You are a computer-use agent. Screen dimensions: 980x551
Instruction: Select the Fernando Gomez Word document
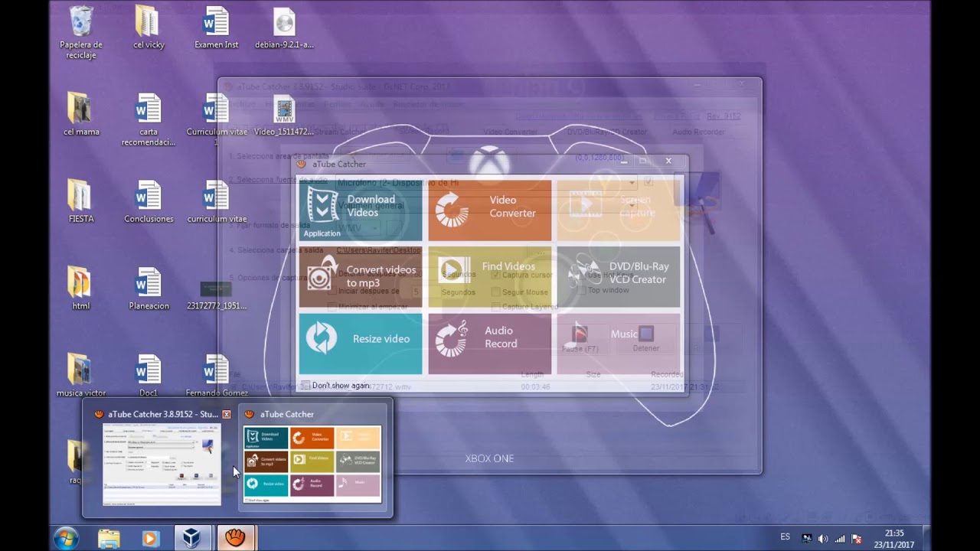217,376
